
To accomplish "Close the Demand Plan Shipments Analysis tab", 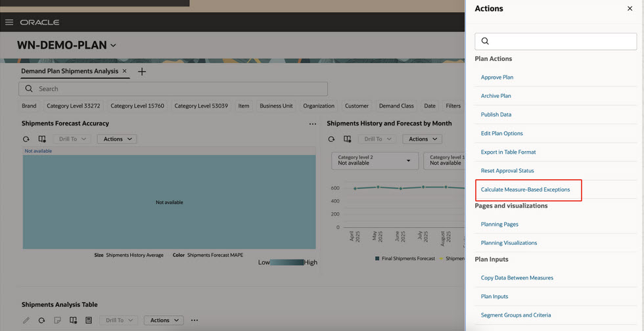I will click(124, 71).
